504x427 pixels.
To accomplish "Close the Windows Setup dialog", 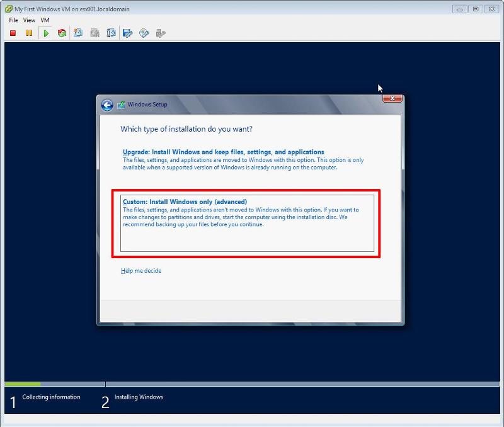I will pos(392,99).
